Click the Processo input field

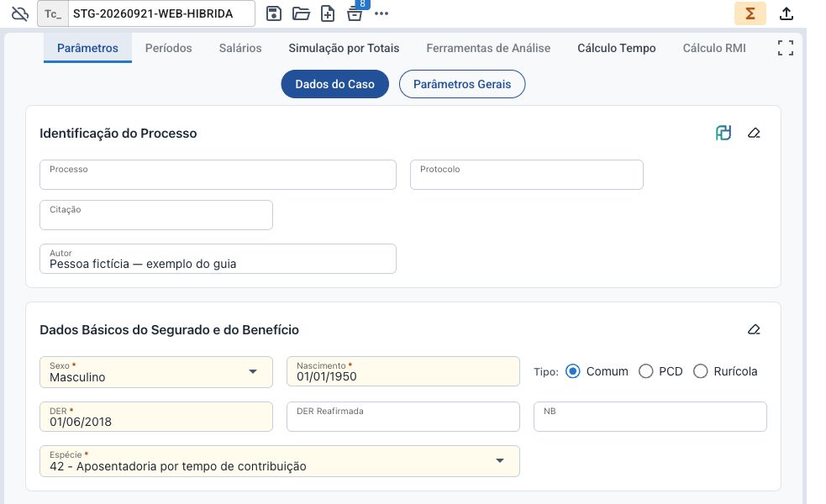(x=218, y=175)
